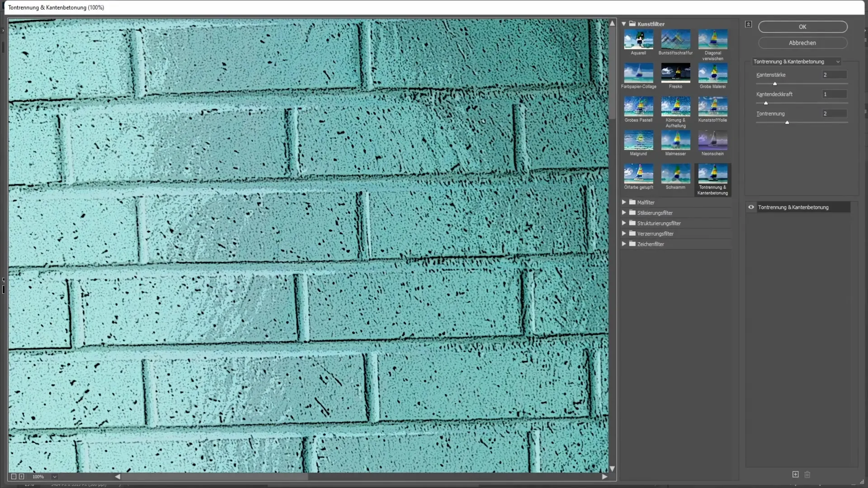Screen dimensions: 868x488
Task: Adjust the Kantenstärke slider
Action: [x=775, y=84]
